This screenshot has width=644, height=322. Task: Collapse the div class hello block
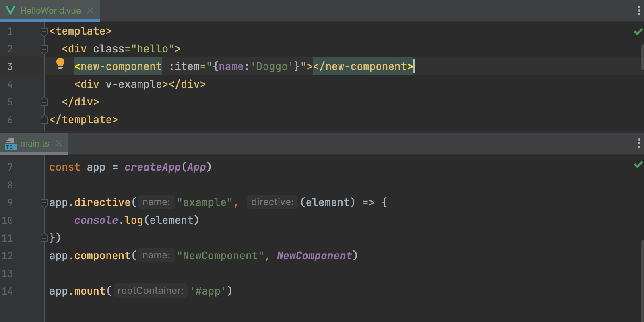point(44,49)
